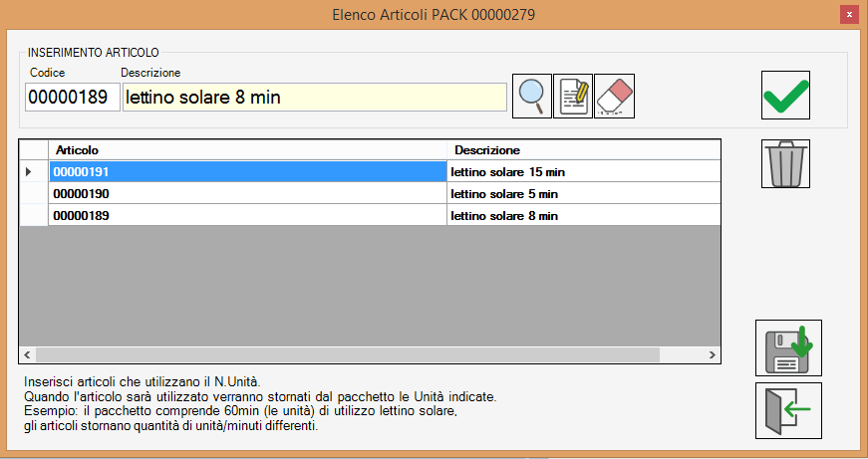This screenshot has height=459, width=868.
Task: Close the Elenco Articoli window
Action: click(848, 15)
